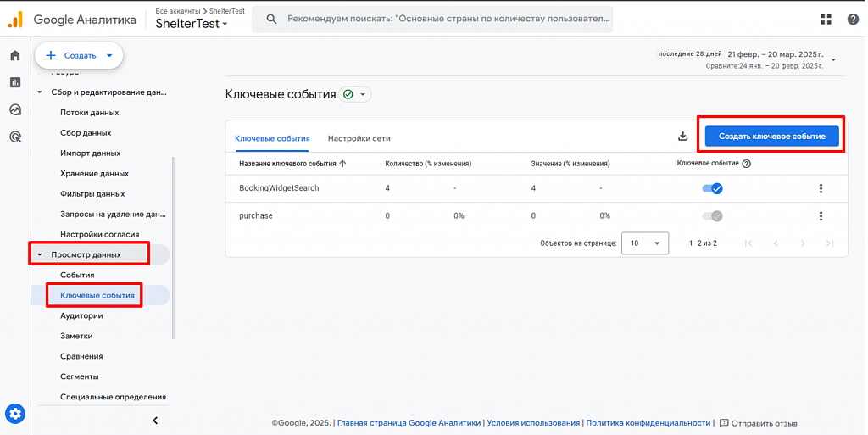
Task: Open the Explore icon in left rail
Action: click(x=15, y=109)
